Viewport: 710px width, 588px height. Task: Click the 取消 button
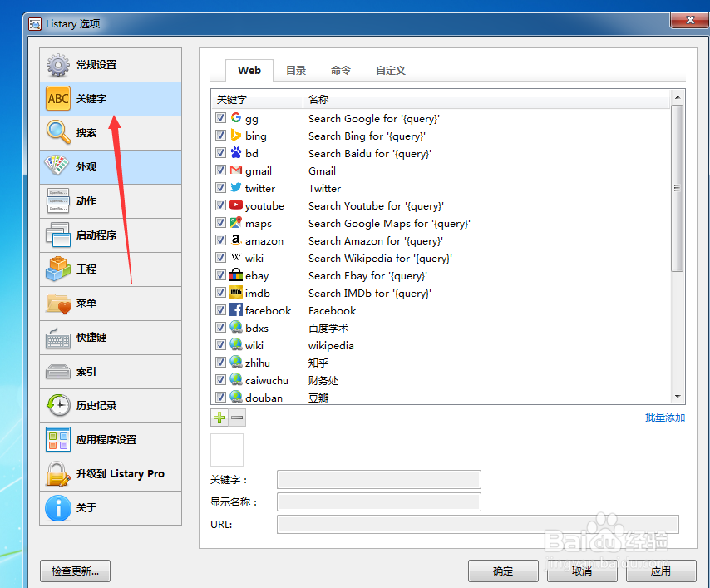582,571
